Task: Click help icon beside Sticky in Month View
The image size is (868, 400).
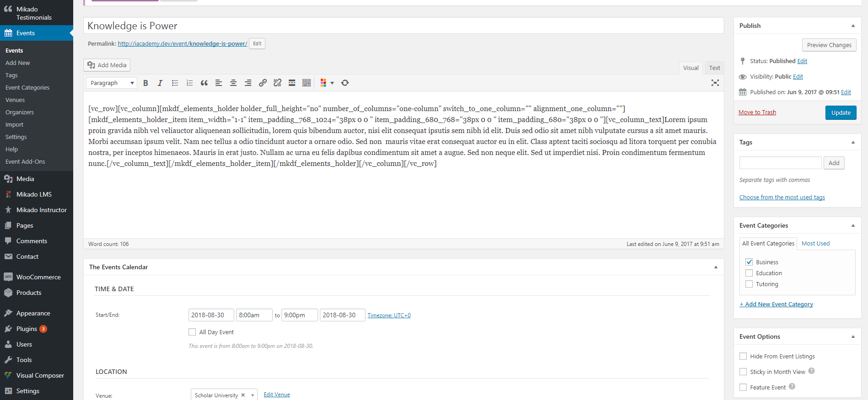Action: (811, 371)
